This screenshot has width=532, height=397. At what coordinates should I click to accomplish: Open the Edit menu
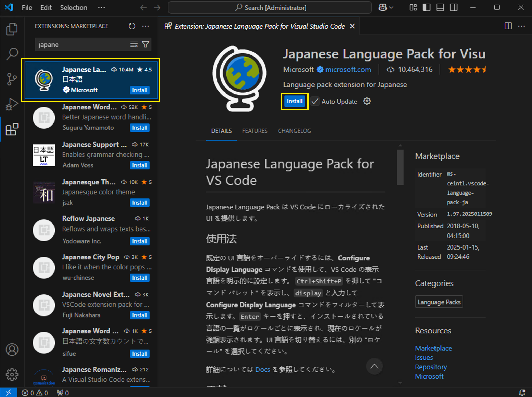[46, 8]
